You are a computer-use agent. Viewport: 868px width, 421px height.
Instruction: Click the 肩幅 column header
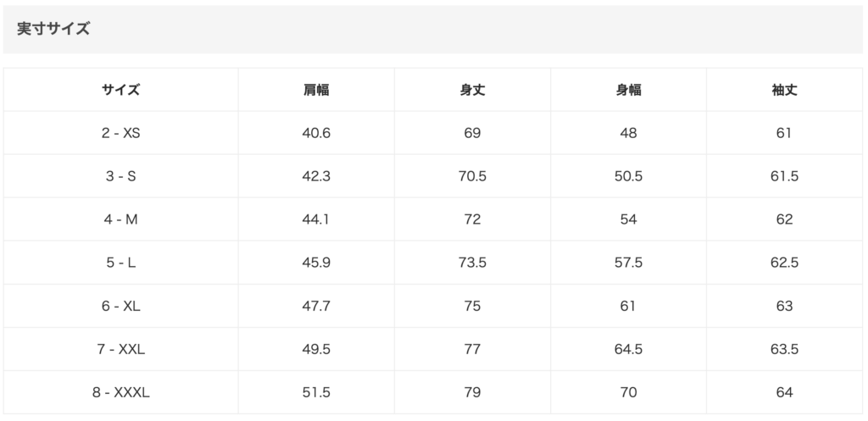click(x=316, y=90)
